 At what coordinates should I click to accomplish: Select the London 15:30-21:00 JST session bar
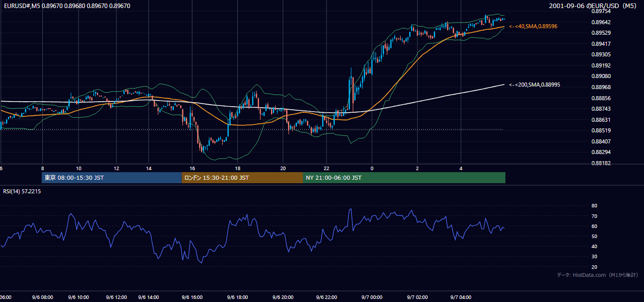click(x=243, y=178)
